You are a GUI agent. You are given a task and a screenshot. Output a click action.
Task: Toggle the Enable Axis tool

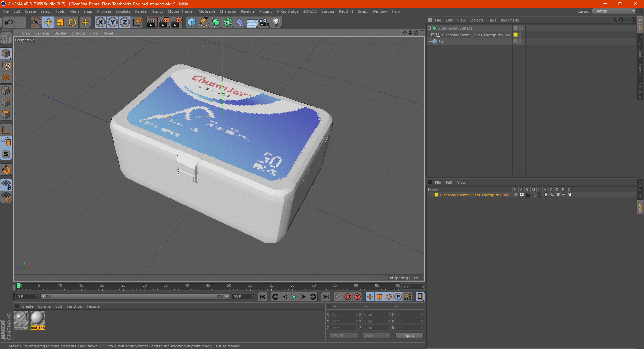(x=6, y=130)
